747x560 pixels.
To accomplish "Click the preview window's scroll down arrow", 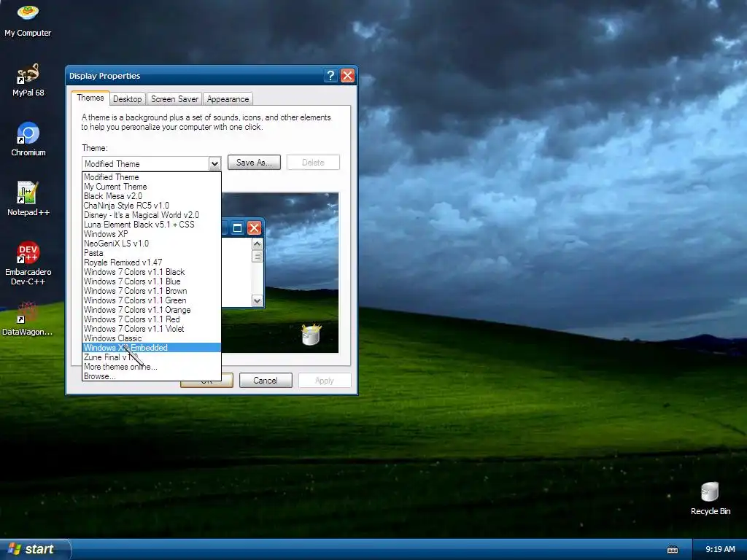I will [x=258, y=300].
